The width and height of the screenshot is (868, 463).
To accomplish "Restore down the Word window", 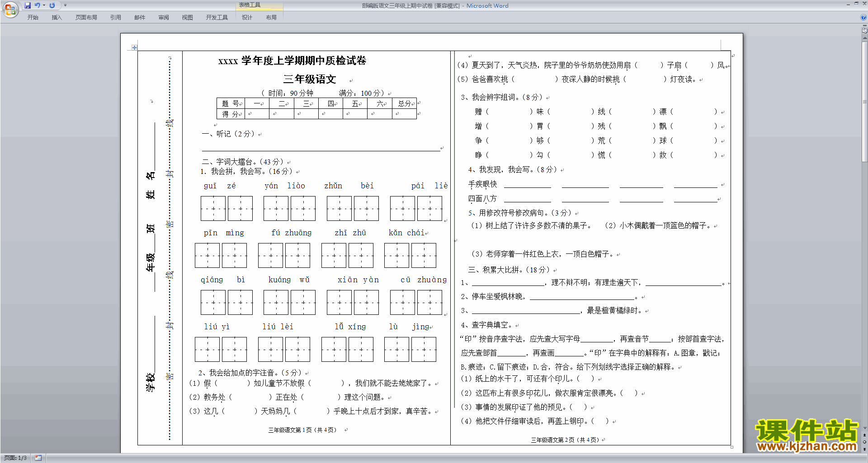I will (x=856, y=4).
